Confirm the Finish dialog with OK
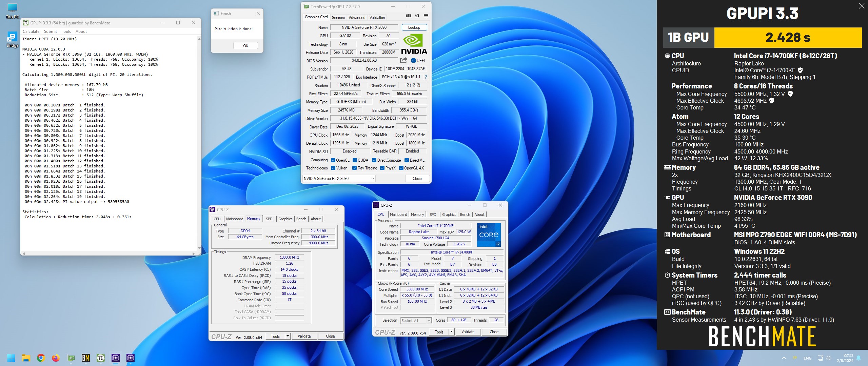Image resolution: width=868 pixels, height=366 pixels. 245,46
